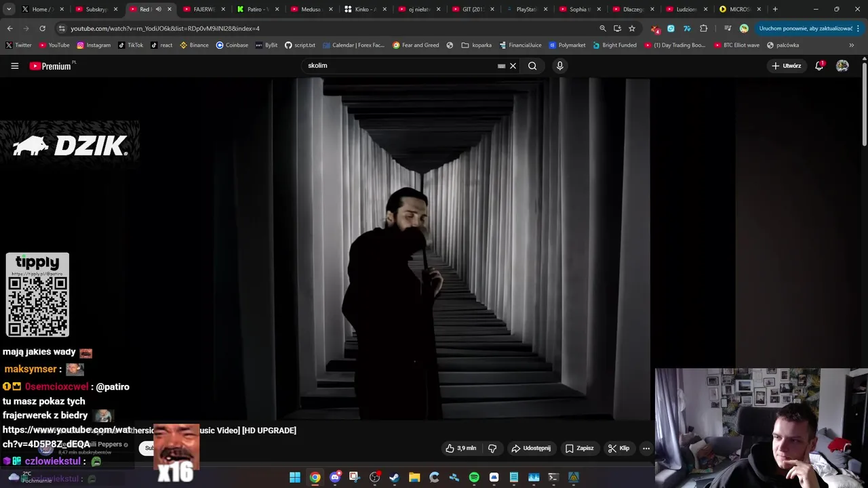Open Steam from the taskbar
The width and height of the screenshot is (868, 488).
point(395,478)
